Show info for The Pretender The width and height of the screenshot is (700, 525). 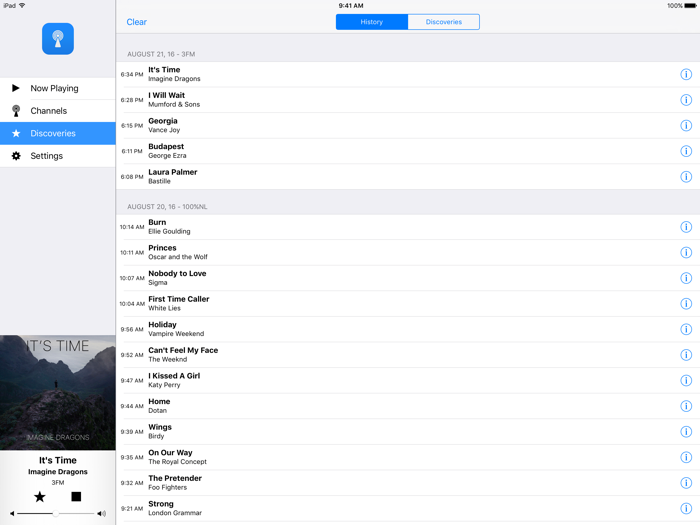[686, 483]
